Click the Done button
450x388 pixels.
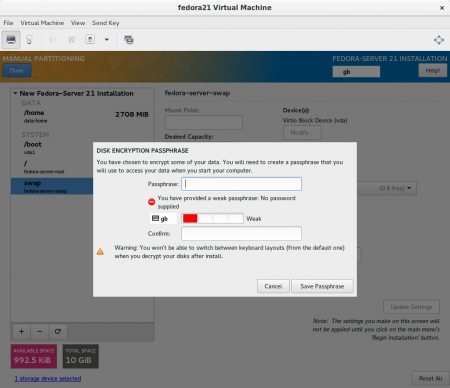17,71
